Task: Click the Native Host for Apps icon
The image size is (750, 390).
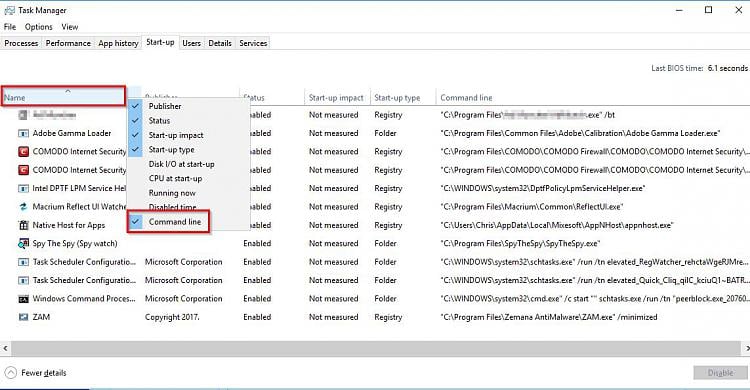Action: (x=23, y=225)
